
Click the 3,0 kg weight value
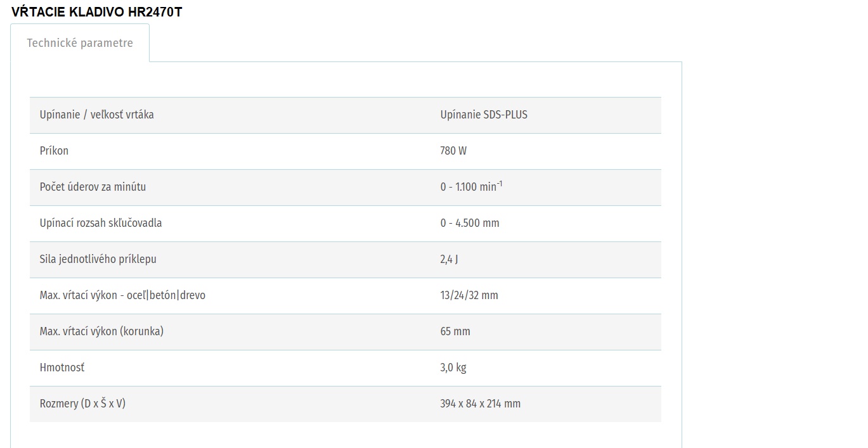pos(453,368)
